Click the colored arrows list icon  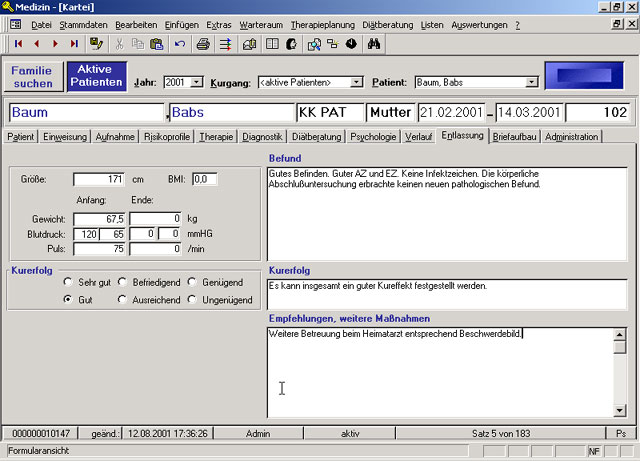click(x=225, y=44)
